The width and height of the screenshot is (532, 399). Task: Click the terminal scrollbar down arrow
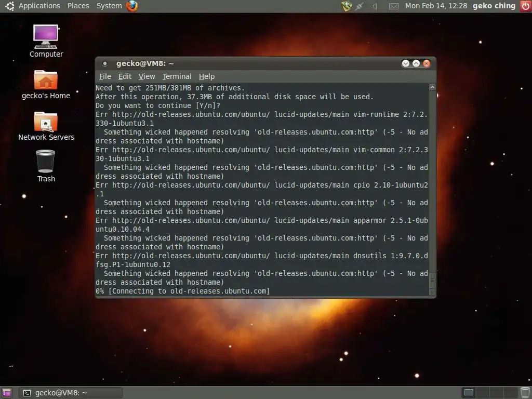pos(432,292)
